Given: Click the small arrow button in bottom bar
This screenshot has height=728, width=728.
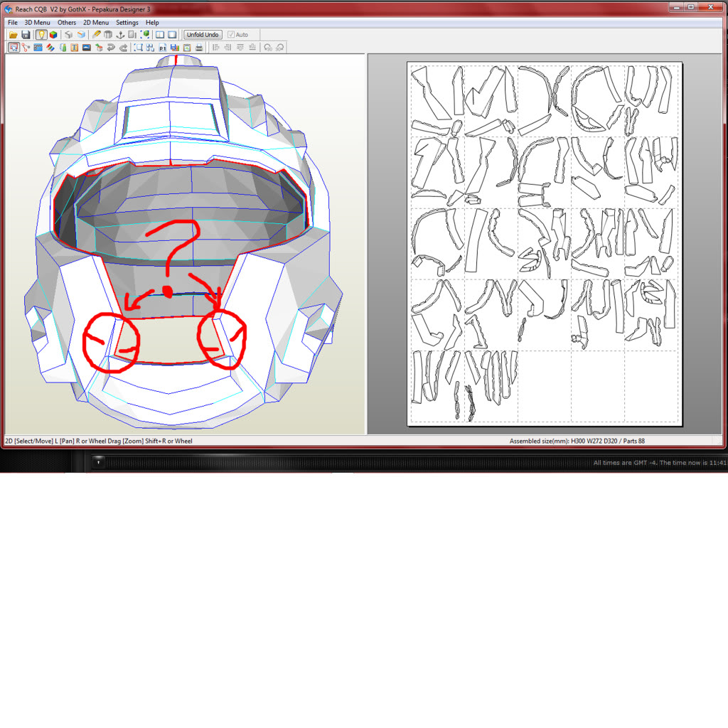Looking at the screenshot, I should [98, 462].
